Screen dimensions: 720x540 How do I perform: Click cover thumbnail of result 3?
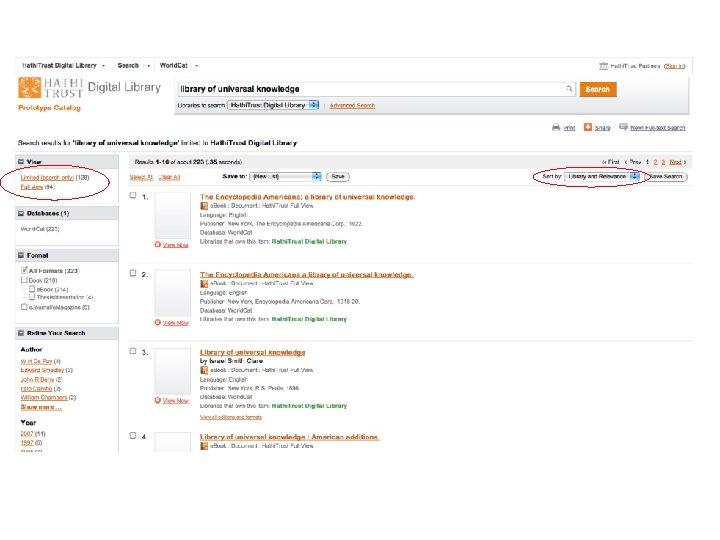(173, 371)
